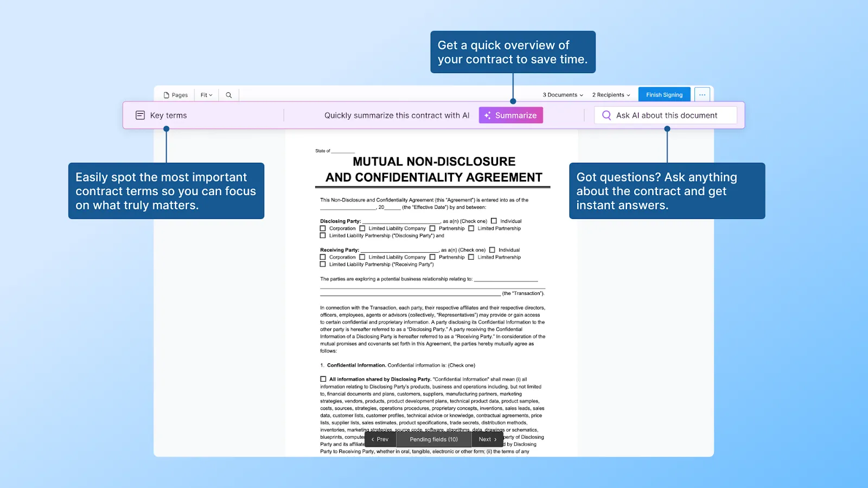Check the Individual box for Disclosing Party
The width and height of the screenshot is (868, 488).
click(494, 221)
